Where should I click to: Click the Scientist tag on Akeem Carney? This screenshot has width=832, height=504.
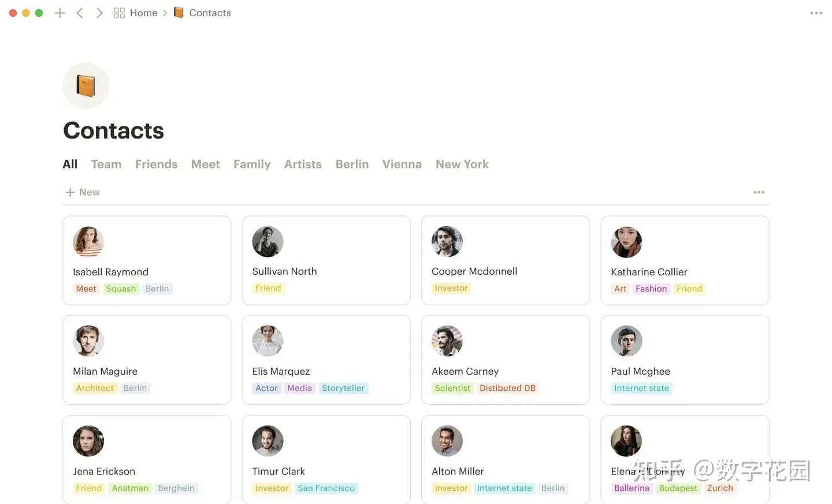click(x=452, y=388)
